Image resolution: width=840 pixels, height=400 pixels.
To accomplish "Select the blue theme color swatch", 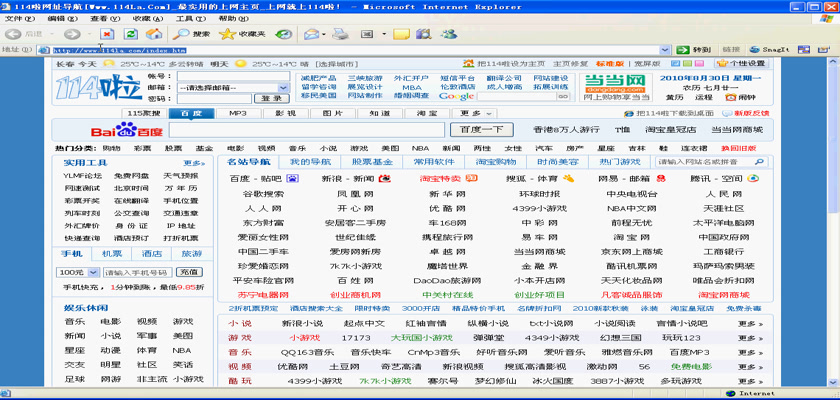I will click(x=674, y=63).
